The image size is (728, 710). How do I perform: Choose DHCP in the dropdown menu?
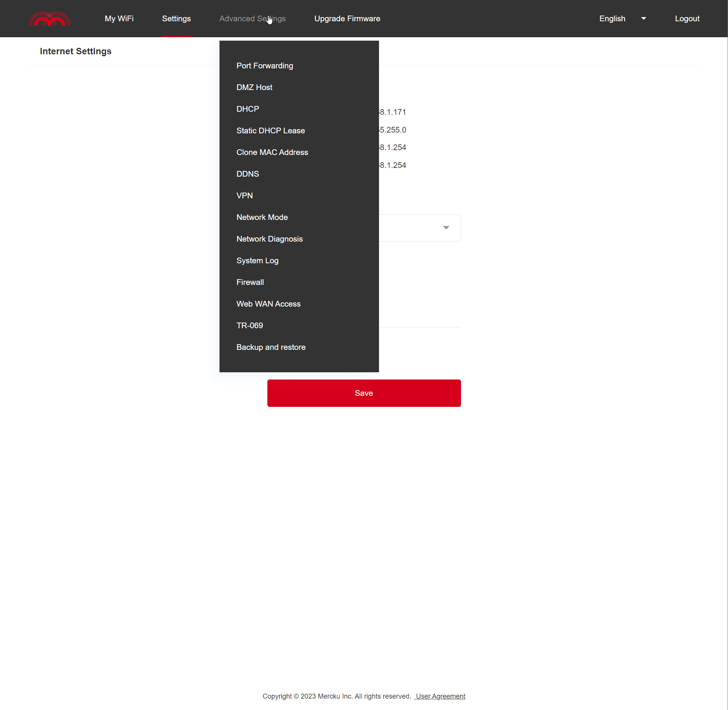click(248, 109)
